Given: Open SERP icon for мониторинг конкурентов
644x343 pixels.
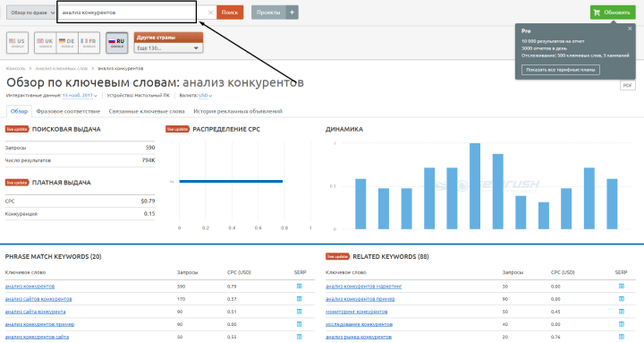Looking at the screenshot, I should [622, 312].
